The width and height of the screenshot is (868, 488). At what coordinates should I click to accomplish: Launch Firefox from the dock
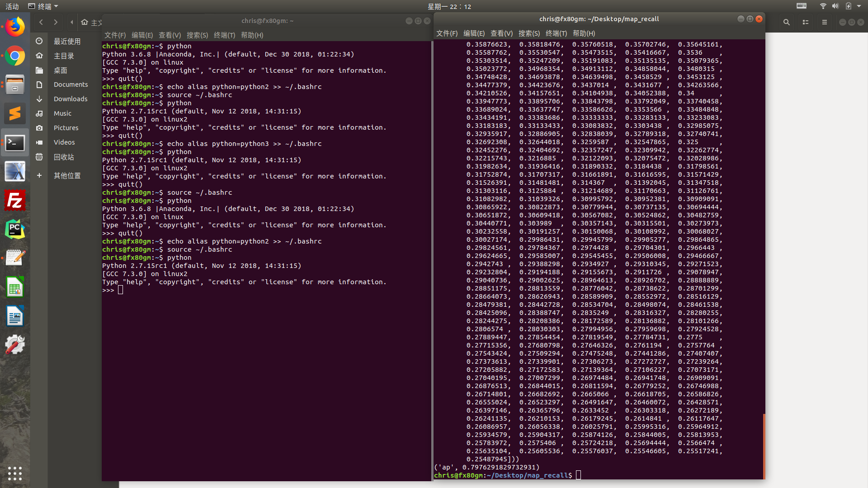tap(15, 26)
